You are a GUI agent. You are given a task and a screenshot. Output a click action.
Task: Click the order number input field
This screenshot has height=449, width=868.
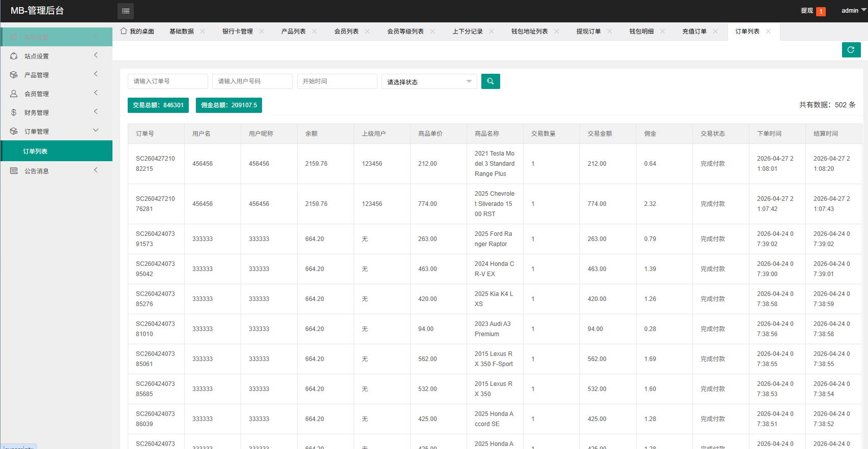[168, 81]
